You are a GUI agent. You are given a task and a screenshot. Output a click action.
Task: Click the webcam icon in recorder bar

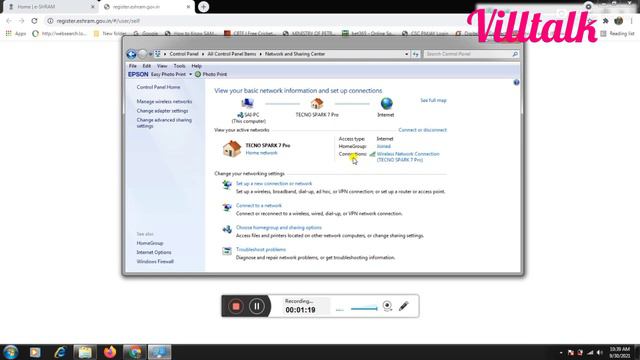[387, 306]
